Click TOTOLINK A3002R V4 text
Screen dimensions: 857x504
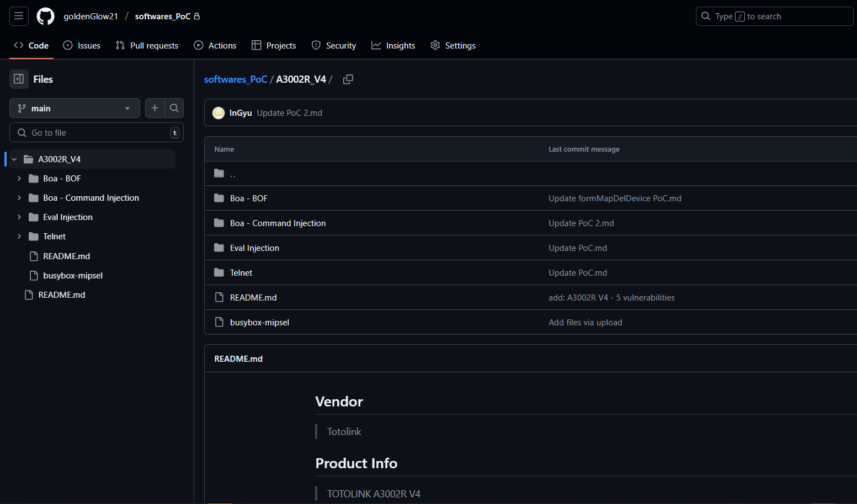[374, 494]
